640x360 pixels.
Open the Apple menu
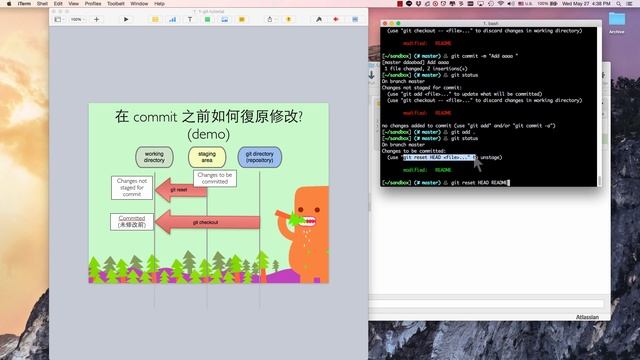9,4
